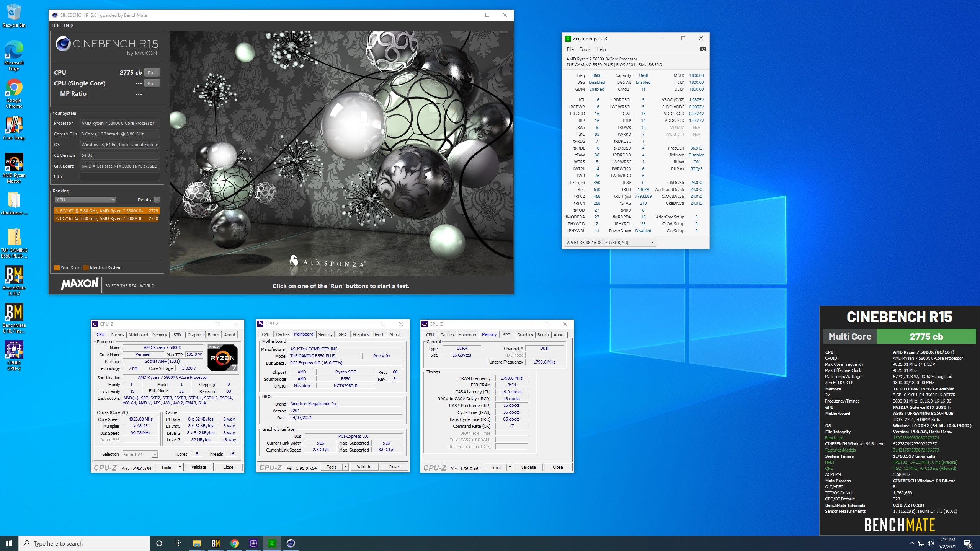The width and height of the screenshot is (980, 551).
Task: Open CPUID CPU-Z desktop icon
Action: click(14, 356)
